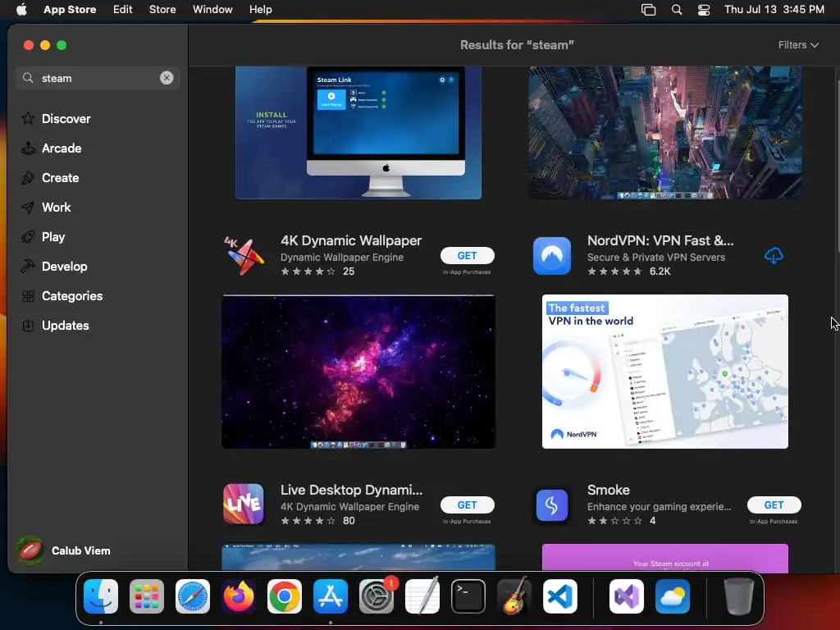Click the steam search field
Viewport: 840px width, 630px height.
[x=97, y=78]
